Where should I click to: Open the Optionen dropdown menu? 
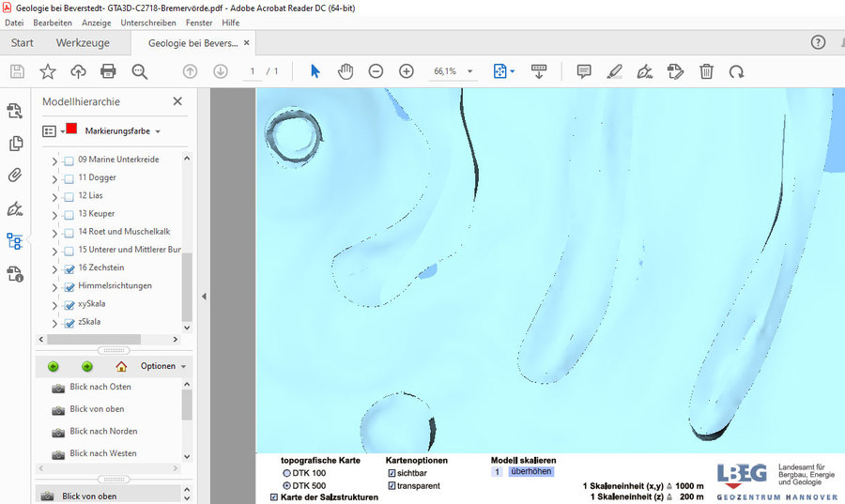point(163,366)
